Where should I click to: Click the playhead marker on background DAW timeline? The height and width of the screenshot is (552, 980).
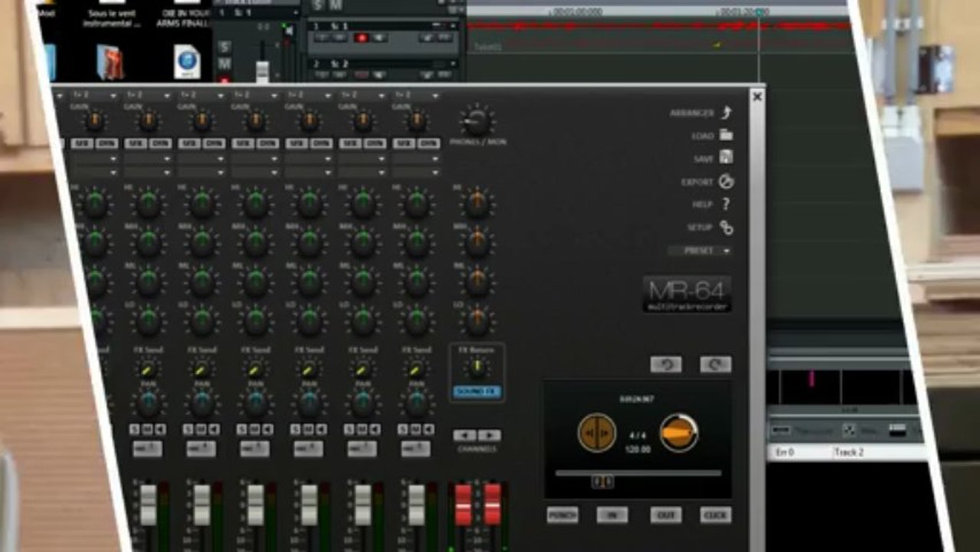[759, 12]
